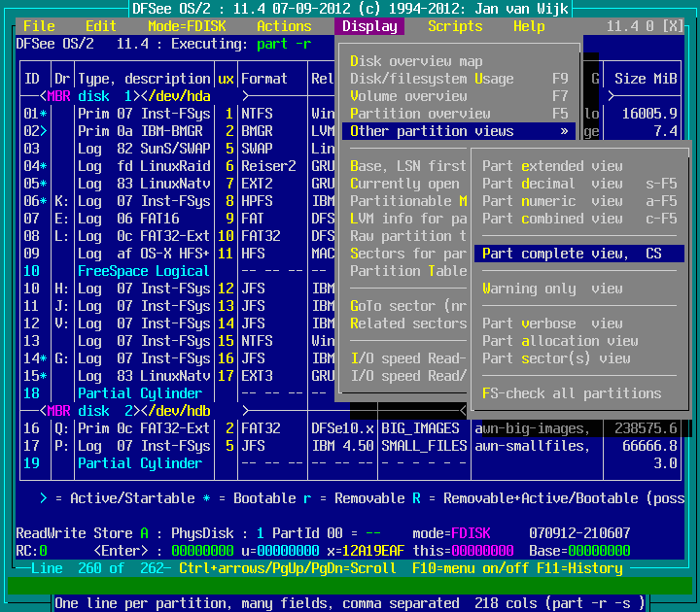Select Partition overview item
The width and height of the screenshot is (700, 612).
point(420,114)
